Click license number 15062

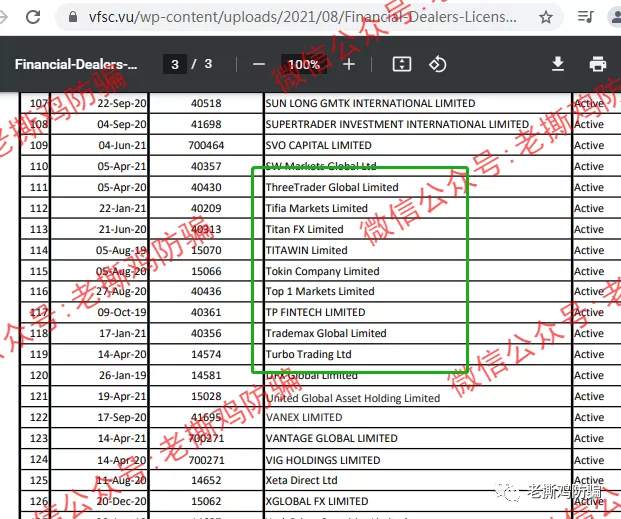206,502
